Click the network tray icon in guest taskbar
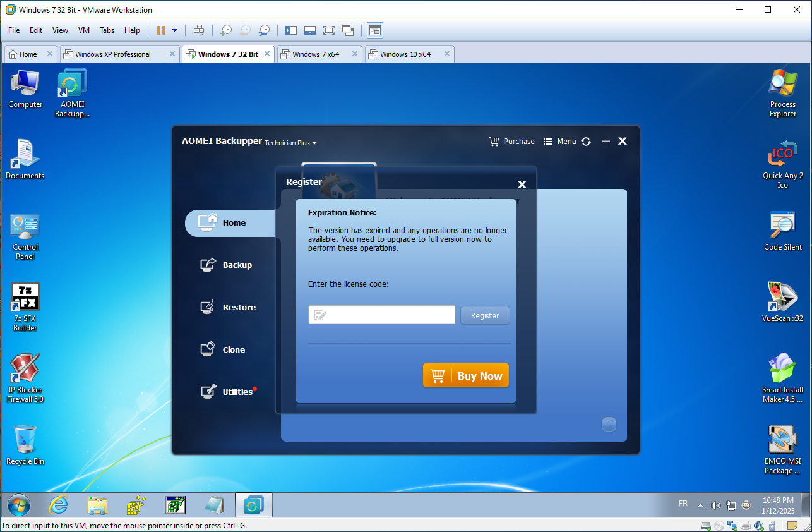The height and width of the screenshot is (532, 812). click(x=731, y=505)
